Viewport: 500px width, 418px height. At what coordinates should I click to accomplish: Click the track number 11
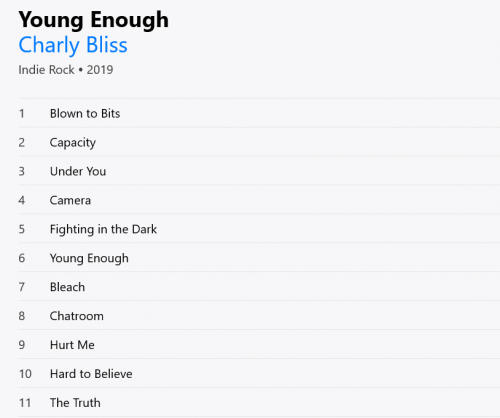pos(25,403)
